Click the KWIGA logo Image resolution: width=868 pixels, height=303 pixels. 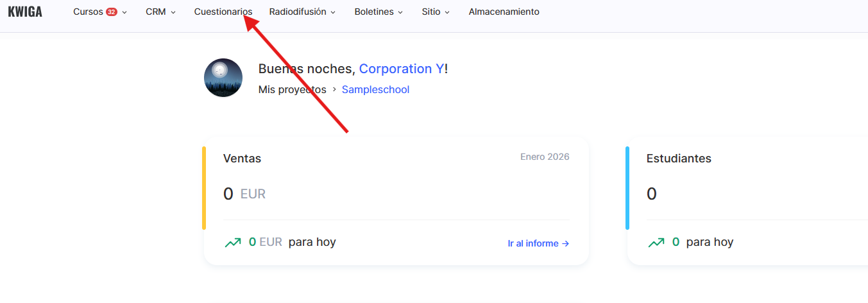pos(25,12)
